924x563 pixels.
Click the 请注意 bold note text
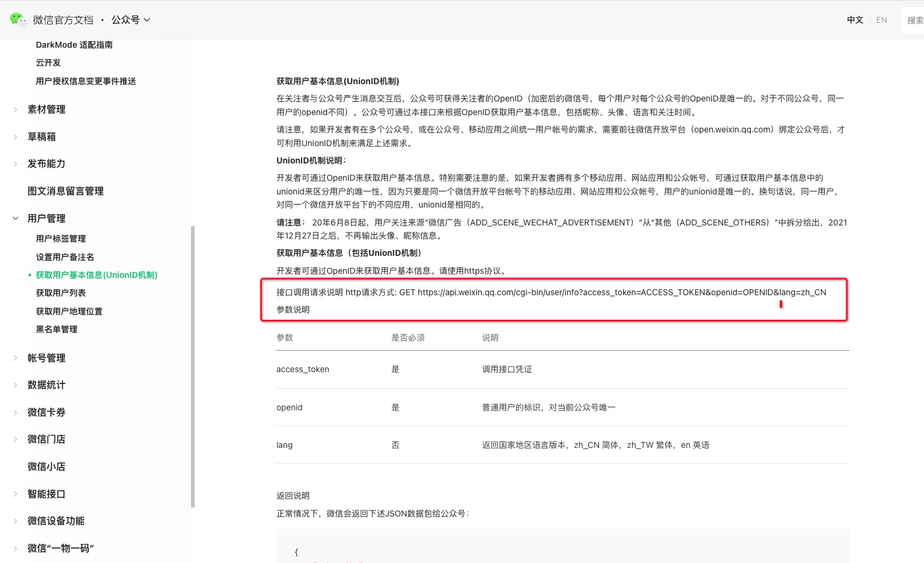tap(291, 222)
